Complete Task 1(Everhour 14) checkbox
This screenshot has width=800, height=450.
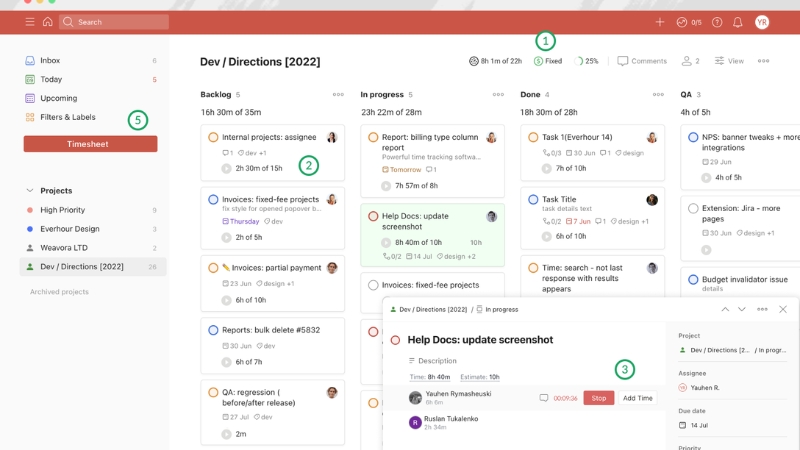(x=533, y=137)
